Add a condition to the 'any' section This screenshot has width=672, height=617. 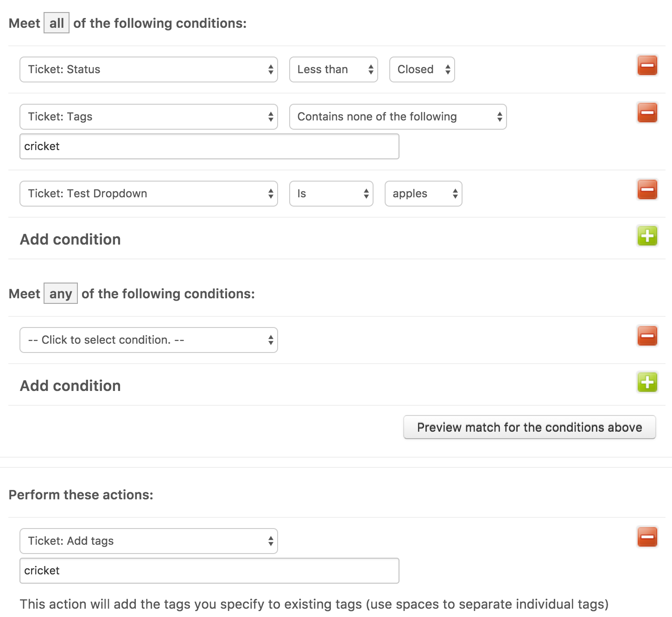click(647, 382)
